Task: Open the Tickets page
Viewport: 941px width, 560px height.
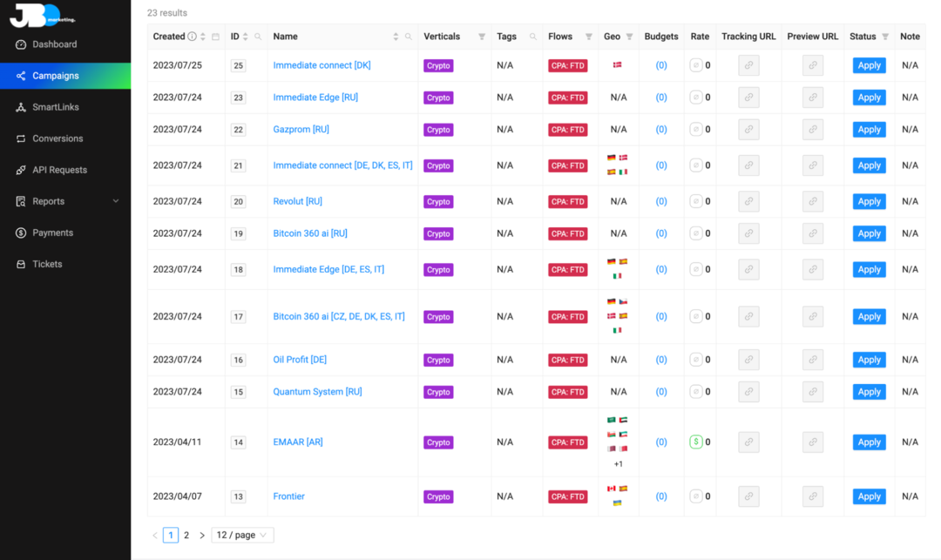Action: click(65, 265)
